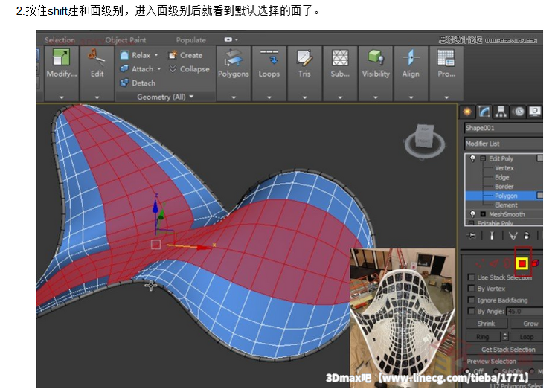Select the Edge sub-object selection icon
The image size is (558, 392).
(x=493, y=263)
